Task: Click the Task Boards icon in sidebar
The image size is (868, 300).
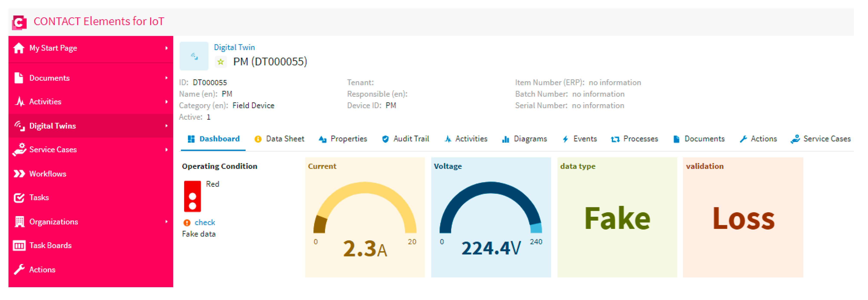Action: click(19, 246)
